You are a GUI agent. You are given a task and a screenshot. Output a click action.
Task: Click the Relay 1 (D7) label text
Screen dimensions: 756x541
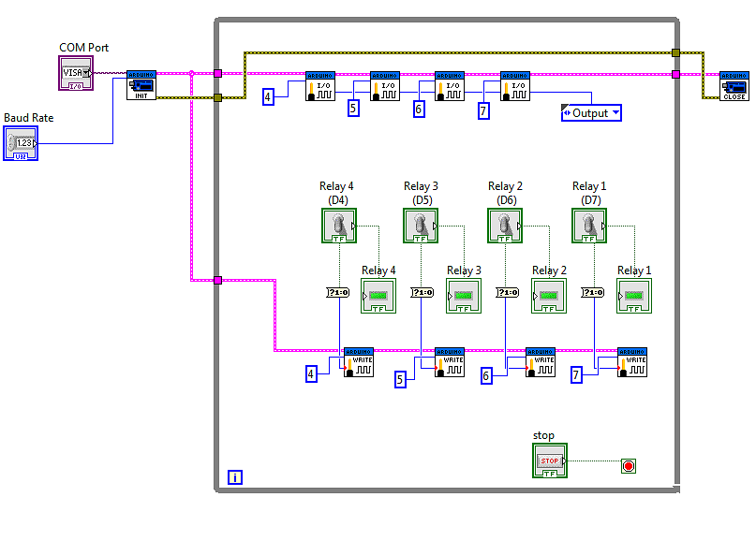589,193
